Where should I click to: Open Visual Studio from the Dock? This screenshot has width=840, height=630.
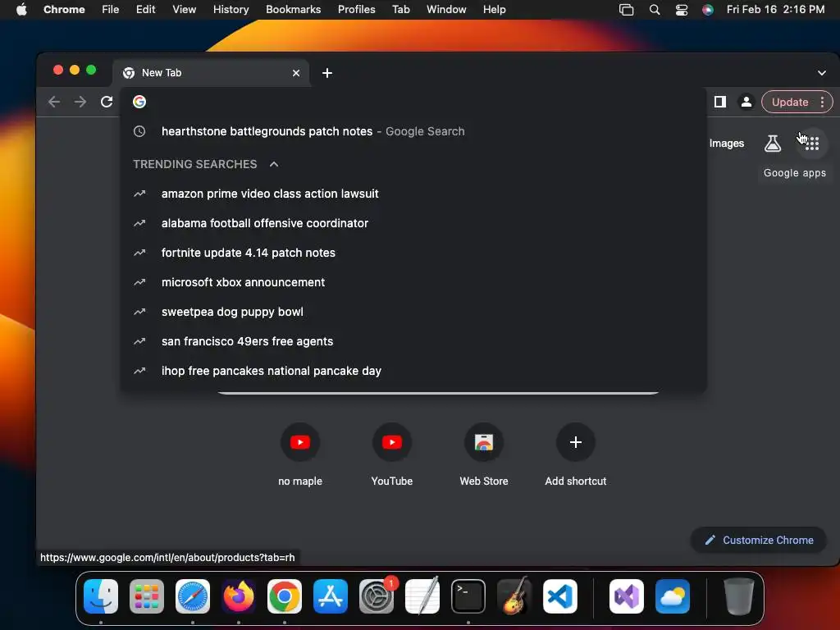[x=626, y=596]
